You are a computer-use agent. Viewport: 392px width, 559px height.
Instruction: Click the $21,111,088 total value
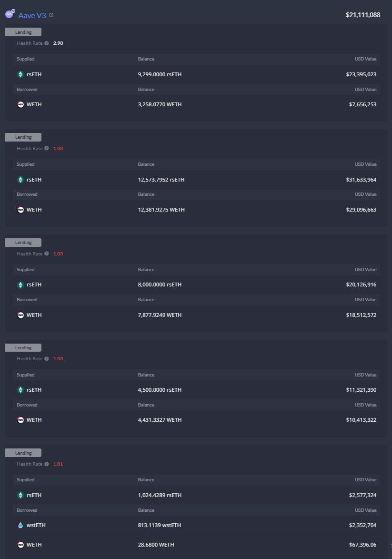click(363, 15)
